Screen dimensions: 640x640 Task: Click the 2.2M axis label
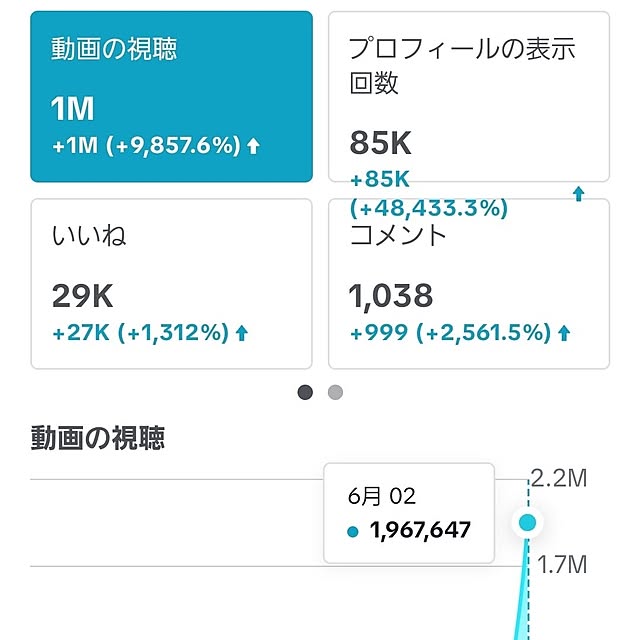559,478
